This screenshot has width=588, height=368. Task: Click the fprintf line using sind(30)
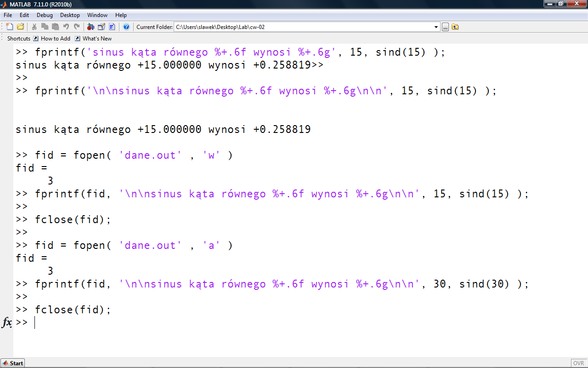272,284
